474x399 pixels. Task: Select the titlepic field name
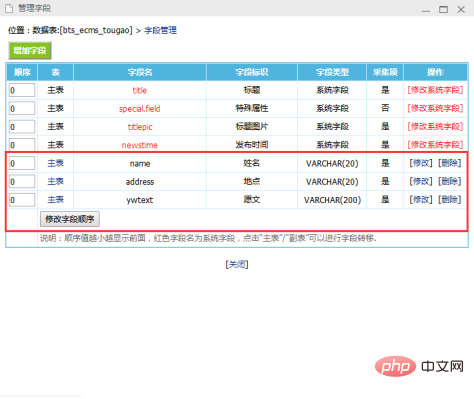140,127
